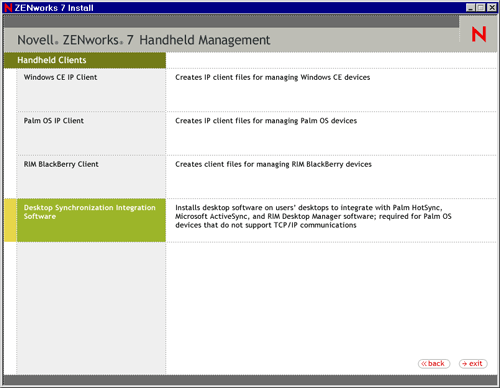
Task: Select RIM BlackBerry Client option
Action: click(x=91, y=177)
